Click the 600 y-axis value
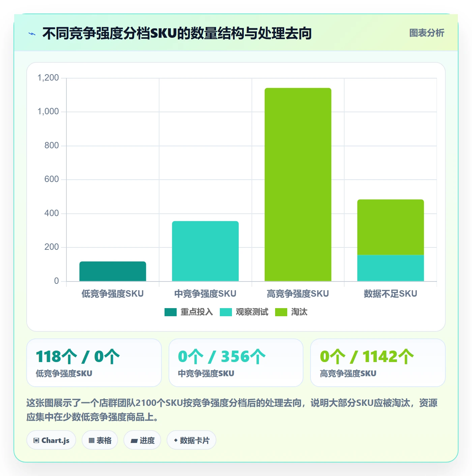The height and width of the screenshot is (476, 472). 52,179
